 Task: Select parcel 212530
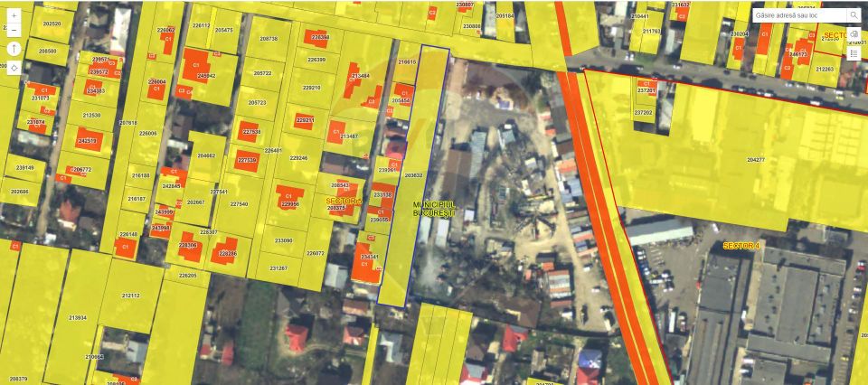click(91, 115)
